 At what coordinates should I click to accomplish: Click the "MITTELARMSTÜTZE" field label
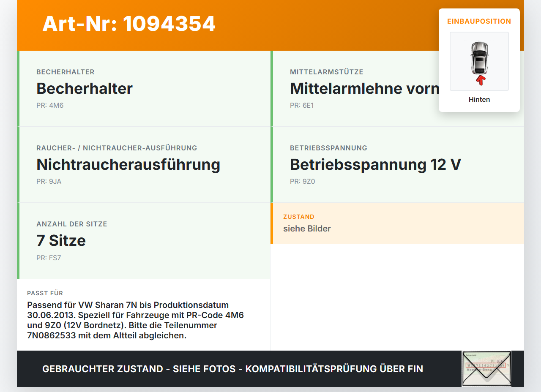point(327,72)
